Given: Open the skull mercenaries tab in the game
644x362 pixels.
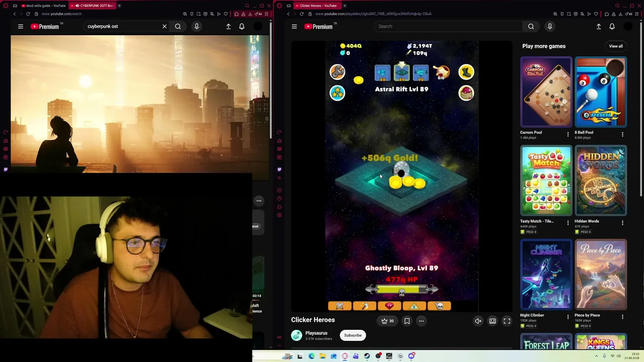Looking at the screenshot, I should [x=439, y=306].
